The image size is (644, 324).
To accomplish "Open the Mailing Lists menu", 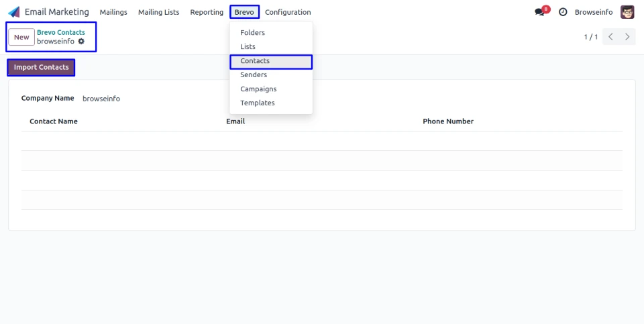I will coord(158,12).
